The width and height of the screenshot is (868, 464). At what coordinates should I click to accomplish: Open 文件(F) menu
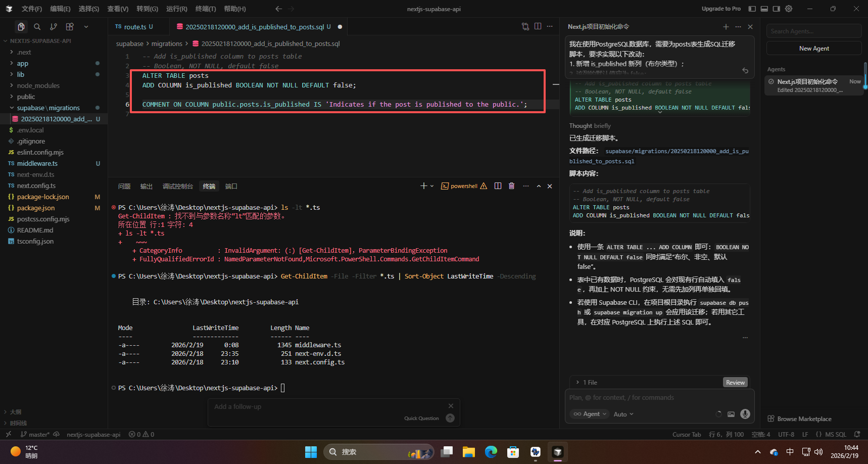click(x=32, y=9)
